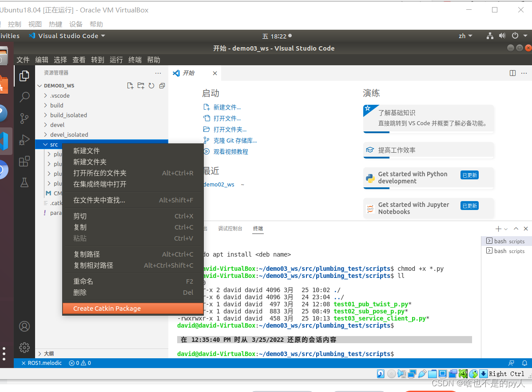Switch to the 调试控制台 panel tab
This screenshot has width=532, height=392.
[x=230, y=229]
